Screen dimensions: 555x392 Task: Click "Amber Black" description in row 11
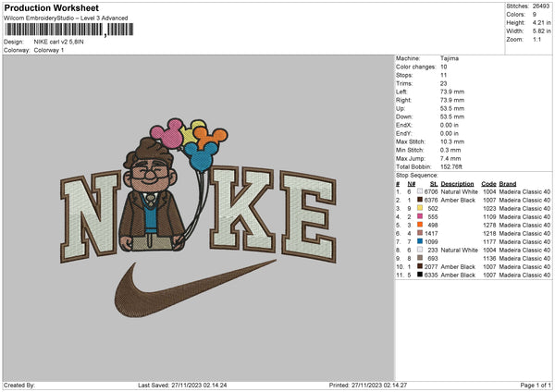(458, 275)
